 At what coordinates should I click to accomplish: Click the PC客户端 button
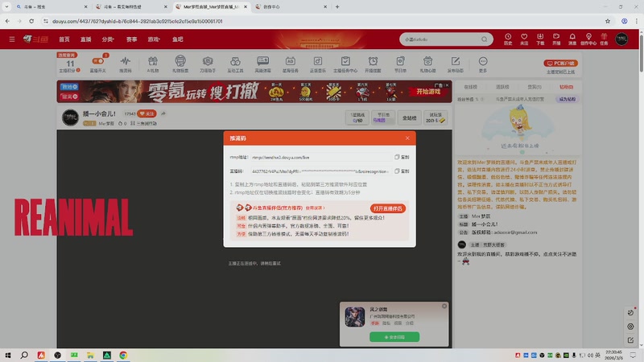tap(560, 64)
